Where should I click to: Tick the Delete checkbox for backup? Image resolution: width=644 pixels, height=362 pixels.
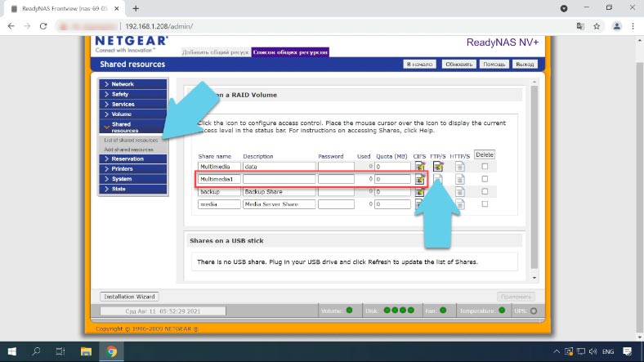tap(485, 191)
